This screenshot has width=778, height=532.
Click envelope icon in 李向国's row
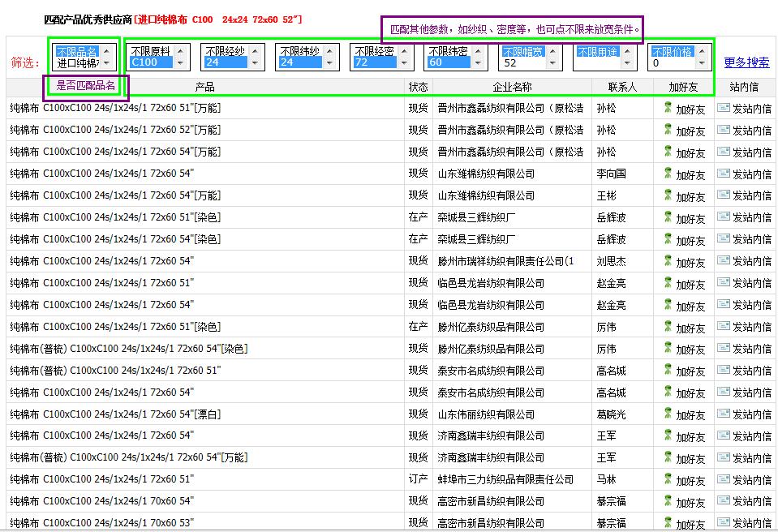click(x=723, y=174)
